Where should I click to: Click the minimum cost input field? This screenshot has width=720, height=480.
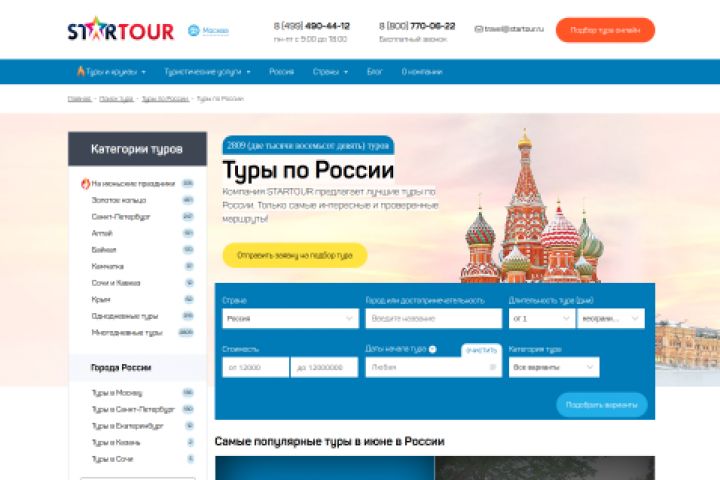256,367
